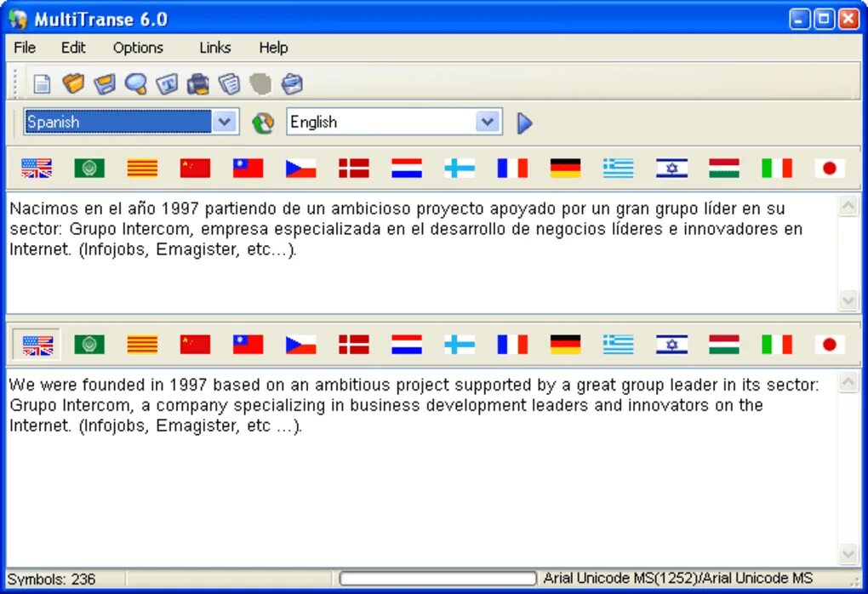Select Hungarian flag in the target flag row

pyautogui.click(x=724, y=345)
